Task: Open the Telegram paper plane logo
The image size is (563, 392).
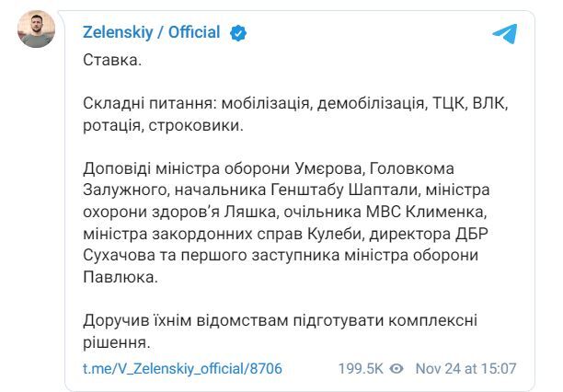Action: point(505,33)
